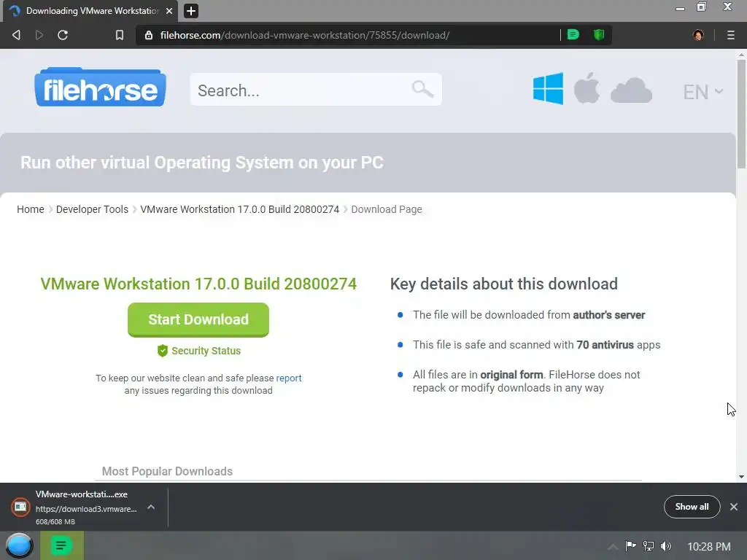Reload the page with the refresh icon

coord(63,35)
